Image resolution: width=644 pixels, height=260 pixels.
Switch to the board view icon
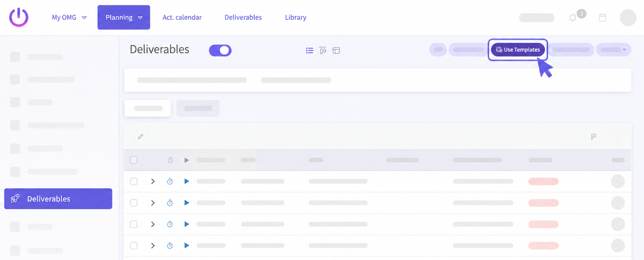323,51
